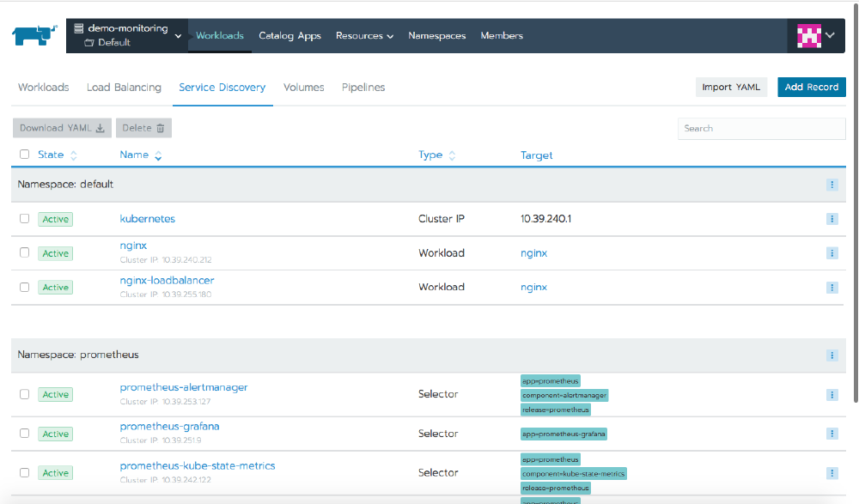Open the row actions menu for nginx-loadbalancer
This screenshot has width=859, height=504.
[831, 287]
